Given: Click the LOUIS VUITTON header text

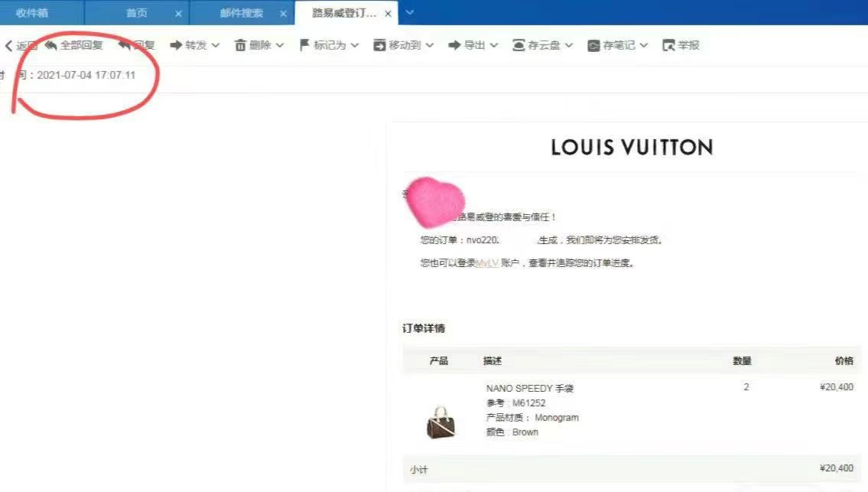Looking at the screenshot, I should [x=630, y=147].
